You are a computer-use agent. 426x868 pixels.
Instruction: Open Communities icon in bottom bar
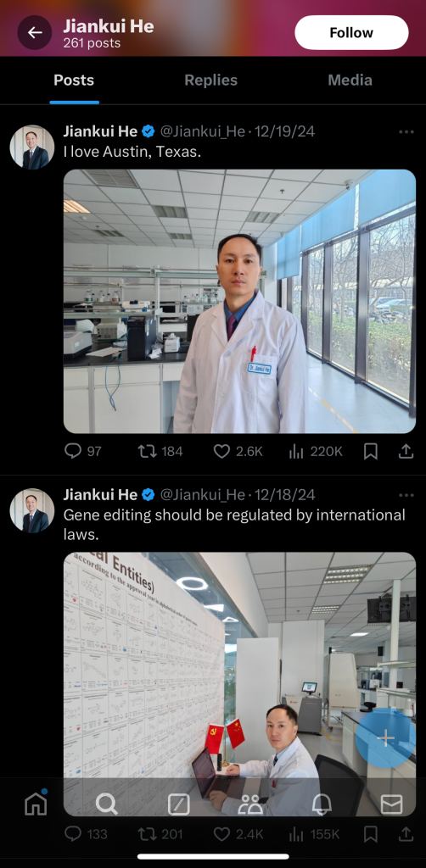pyautogui.click(x=250, y=804)
